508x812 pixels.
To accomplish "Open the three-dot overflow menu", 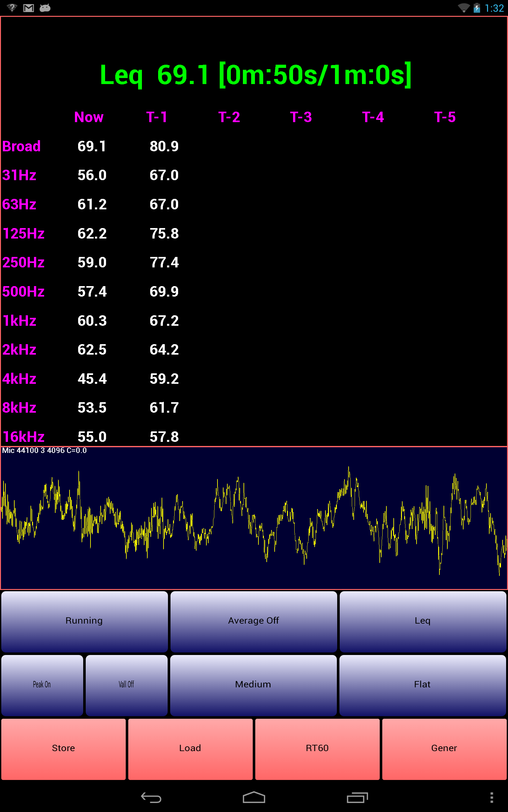I will [x=491, y=798].
